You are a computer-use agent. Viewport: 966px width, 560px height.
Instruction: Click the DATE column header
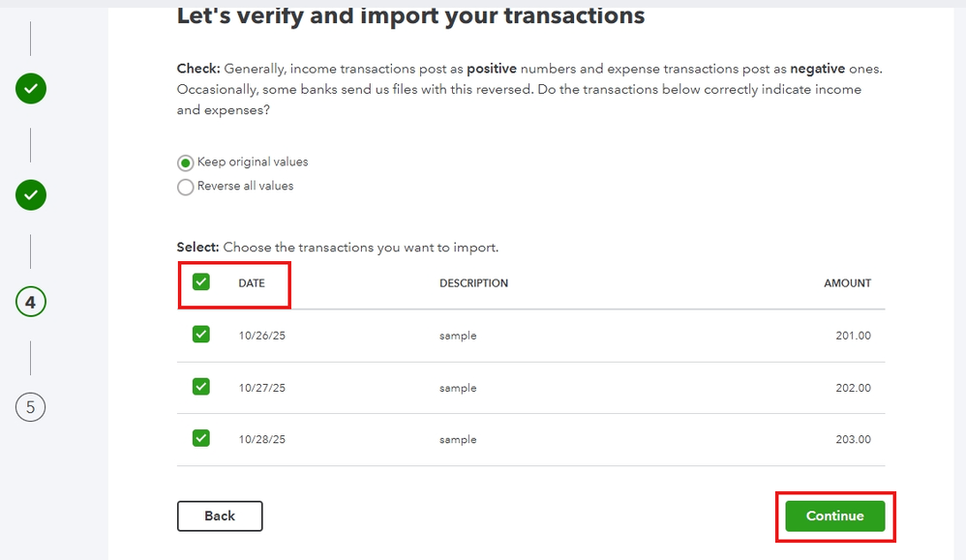[252, 283]
